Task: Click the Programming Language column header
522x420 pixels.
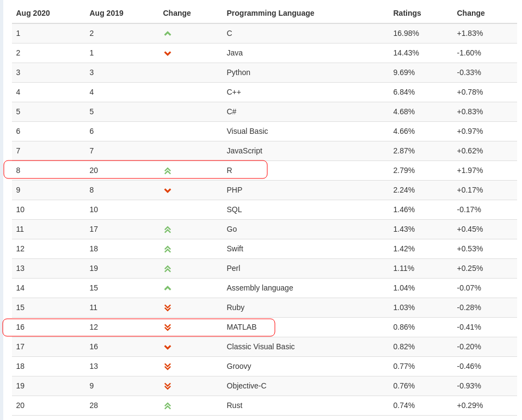Action: 271,13
